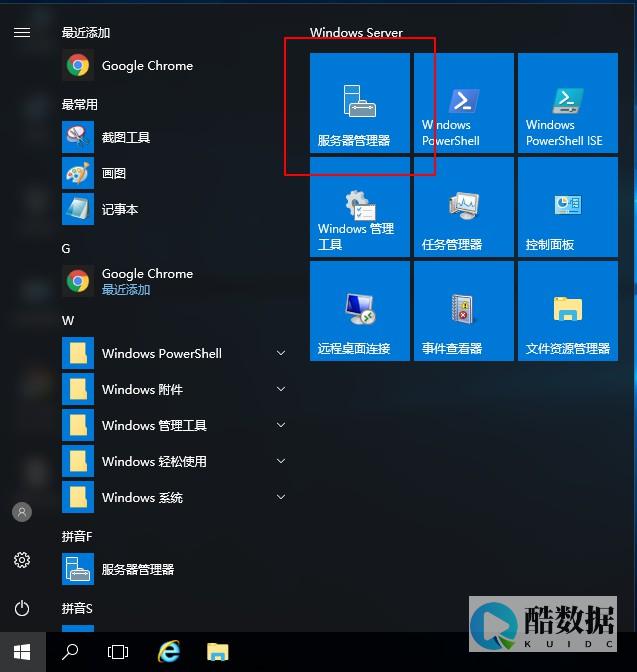Open the Settings gear icon
The height and width of the screenshot is (672, 637).
tap(22, 560)
